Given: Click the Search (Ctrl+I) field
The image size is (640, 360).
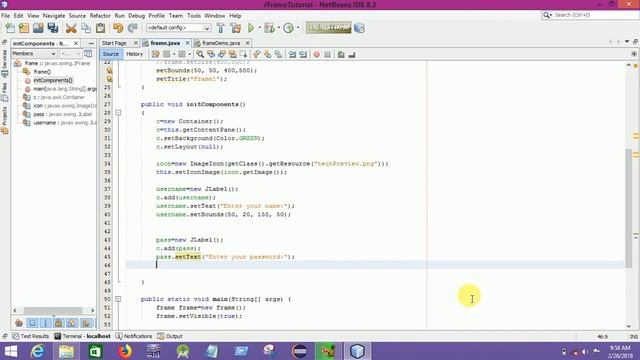Looking at the screenshot, I should (590, 15).
